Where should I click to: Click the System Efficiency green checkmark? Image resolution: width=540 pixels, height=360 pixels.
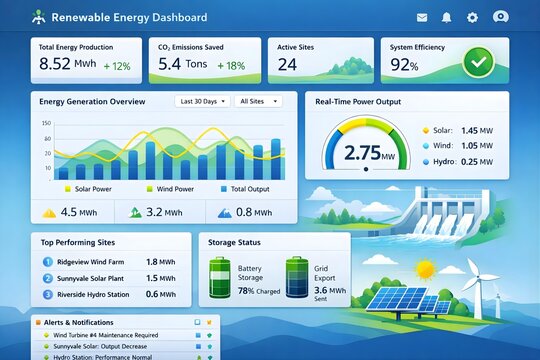(479, 62)
